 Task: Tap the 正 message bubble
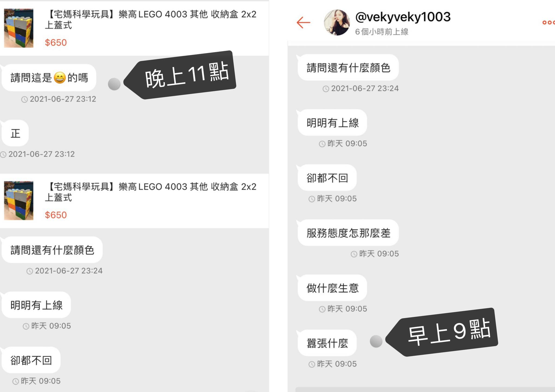click(15, 133)
